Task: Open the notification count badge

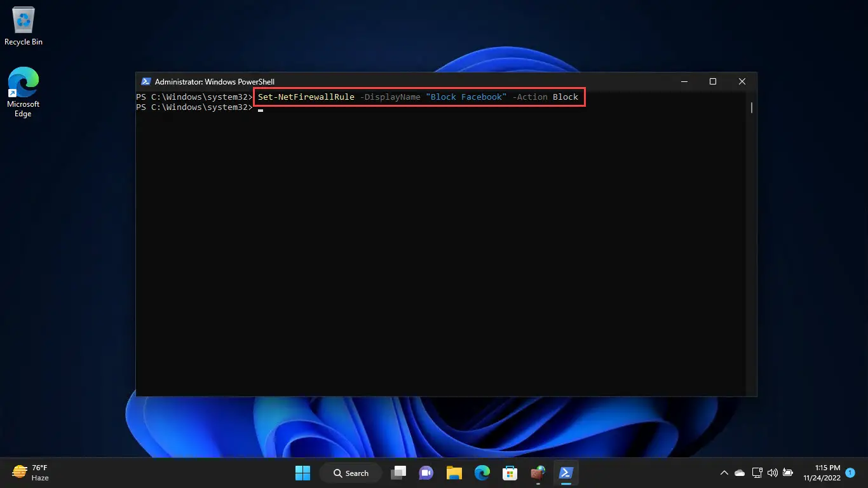Action: [850, 473]
